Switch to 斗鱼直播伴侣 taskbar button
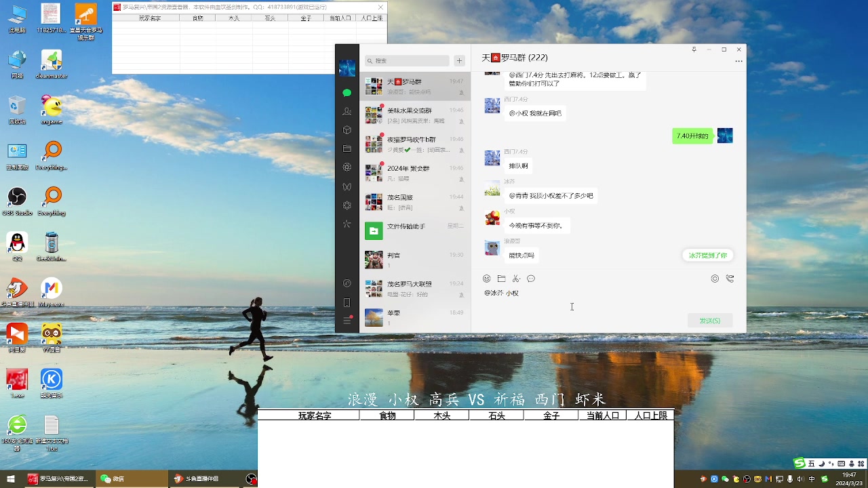 tap(204, 479)
